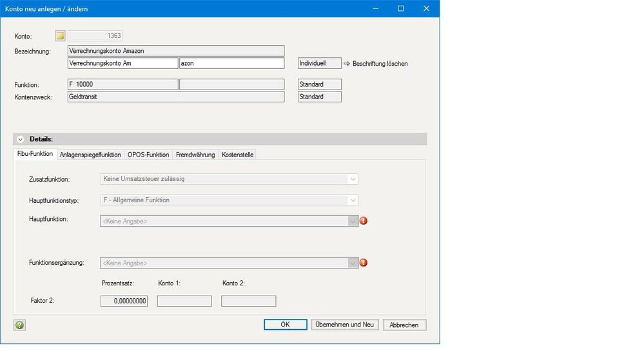Open the OPOS-Funktion tab
644x362 pixels.
pos(148,155)
